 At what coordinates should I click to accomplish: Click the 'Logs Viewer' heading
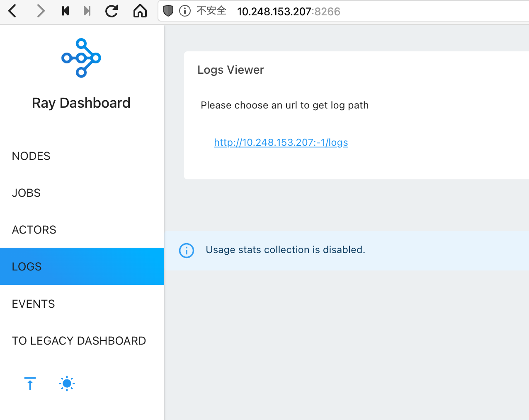(231, 70)
